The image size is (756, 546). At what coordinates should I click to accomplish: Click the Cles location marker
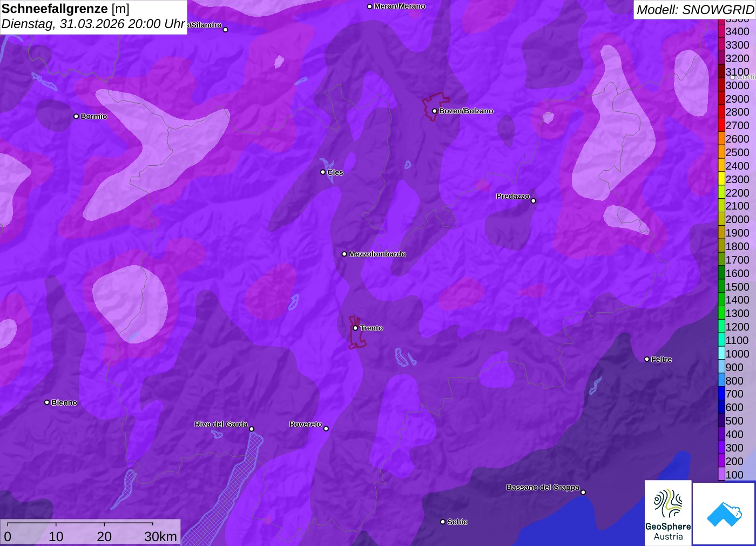323,172
